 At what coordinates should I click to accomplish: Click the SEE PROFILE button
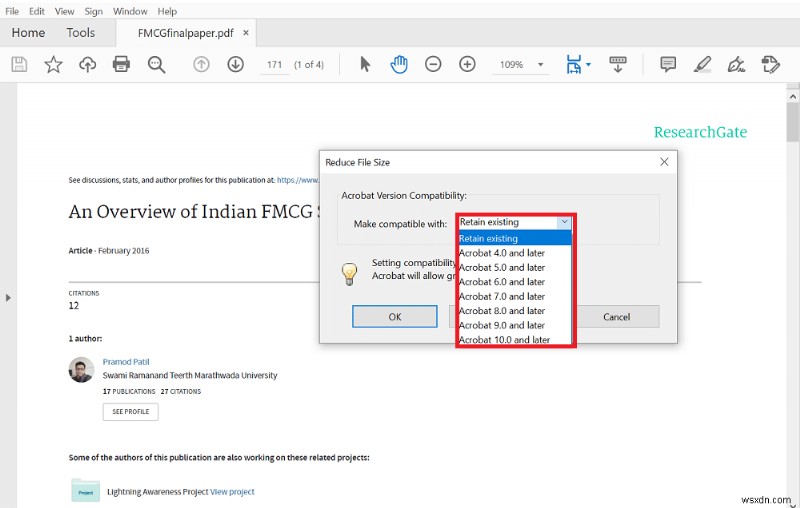point(131,412)
